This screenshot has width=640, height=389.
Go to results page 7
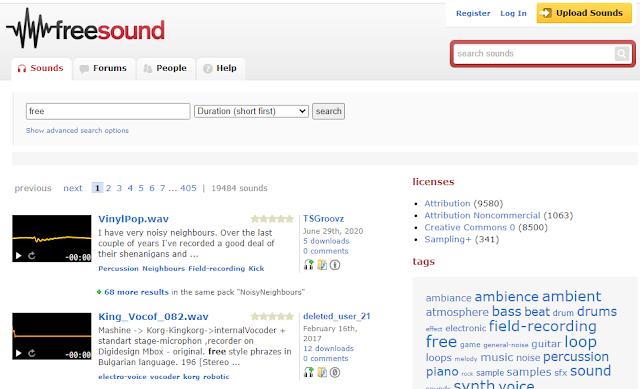(162, 188)
